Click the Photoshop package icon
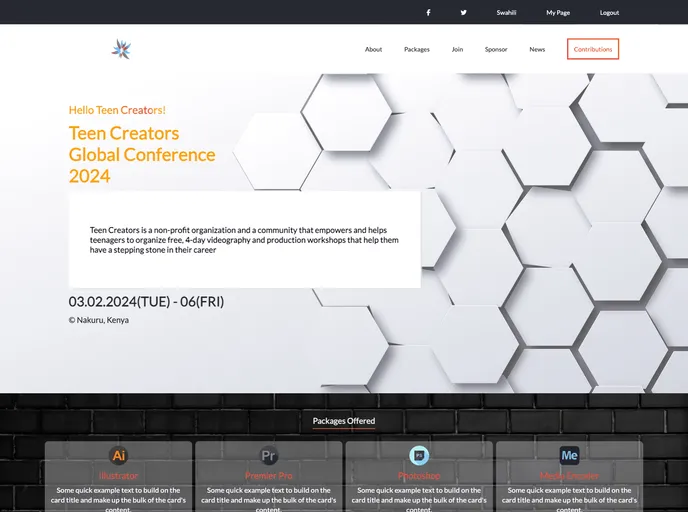The width and height of the screenshot is (688, 512). (419, 455)
